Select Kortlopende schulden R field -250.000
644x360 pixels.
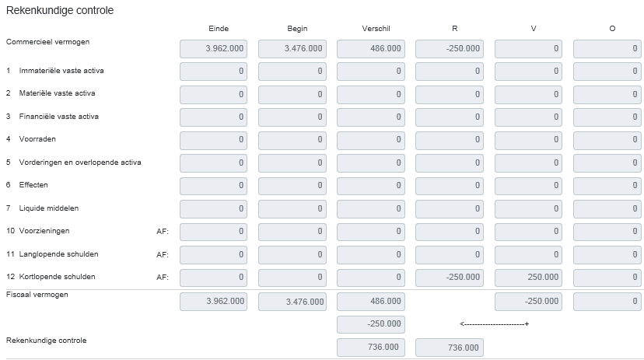(x=450, y=278)
